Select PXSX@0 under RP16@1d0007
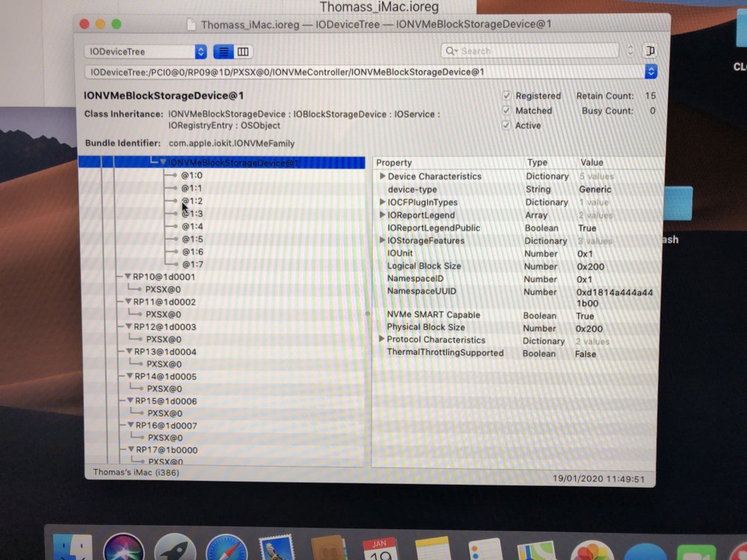Image resolution: width=747 pixels, height=560 pixels. point(165,437)
